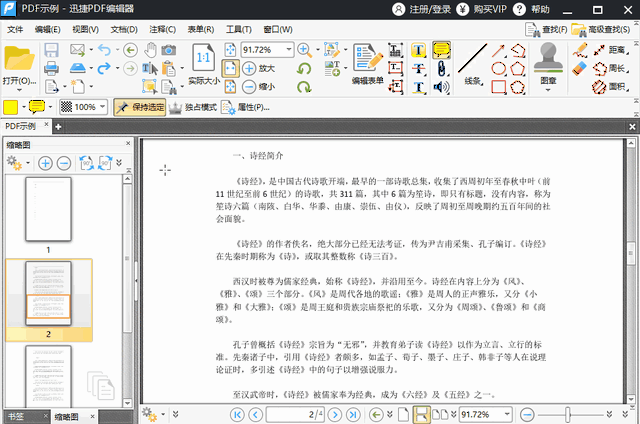The height and width of the screenshot is (424, 640).
Task: Click the Open folder icon
Action: pos(19,60)
